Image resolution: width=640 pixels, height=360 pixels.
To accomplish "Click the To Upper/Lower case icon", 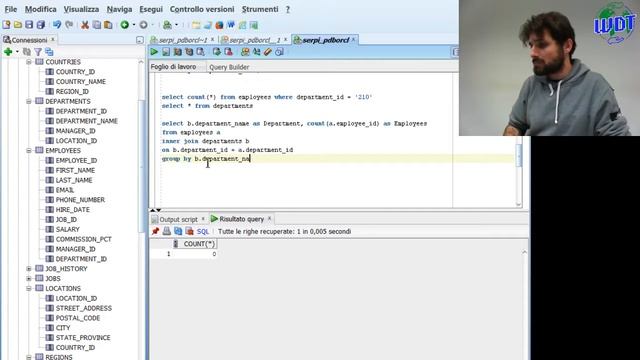I will 256,52.
